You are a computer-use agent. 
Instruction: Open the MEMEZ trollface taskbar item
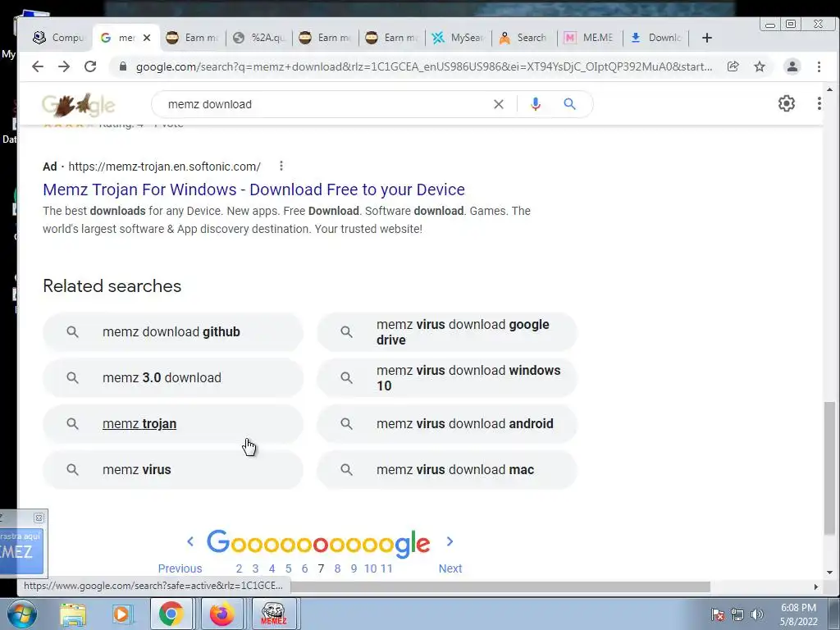(x=273, y=614)
